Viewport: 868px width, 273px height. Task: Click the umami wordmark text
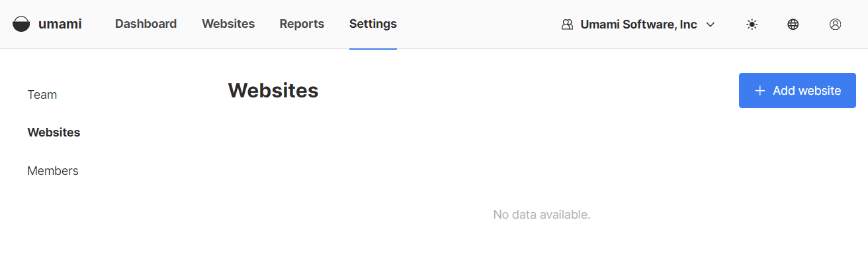tap(60, 25)
